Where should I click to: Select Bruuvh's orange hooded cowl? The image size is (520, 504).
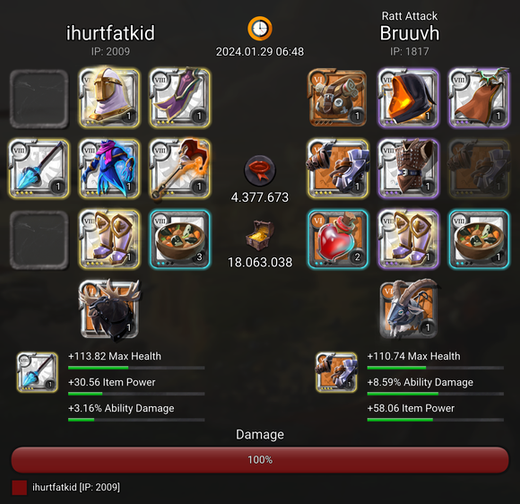[x=408, y=98]
